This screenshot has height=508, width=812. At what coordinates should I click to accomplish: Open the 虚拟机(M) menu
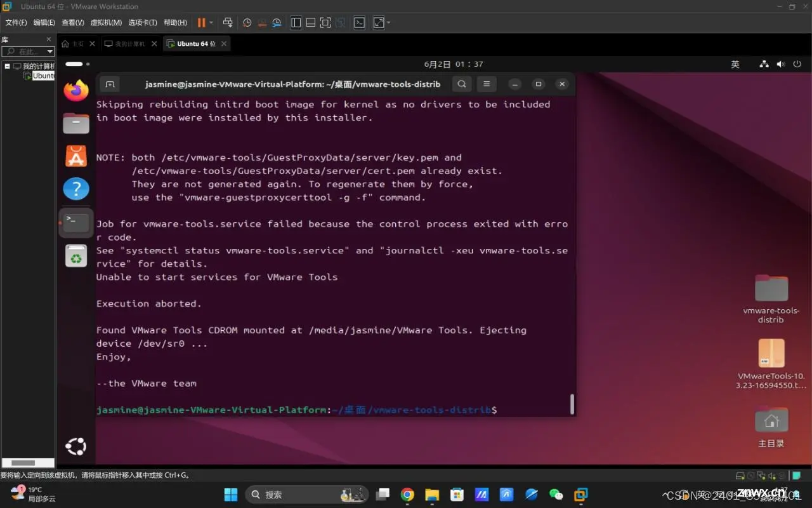point(106,22)
